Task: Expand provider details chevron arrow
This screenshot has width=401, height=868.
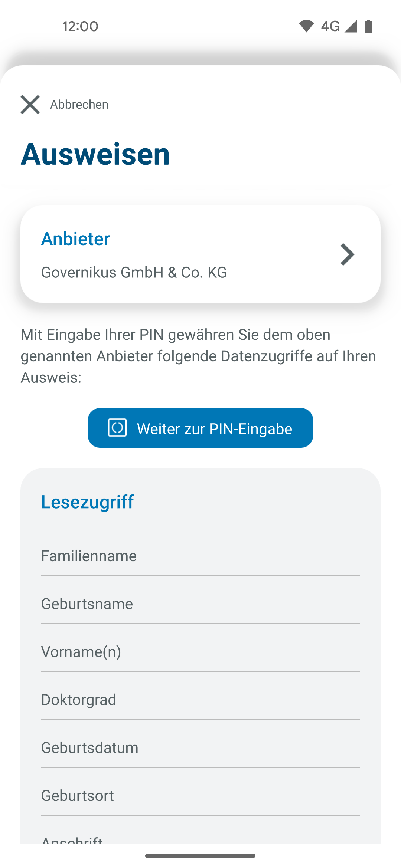Action: pos(347,254)
